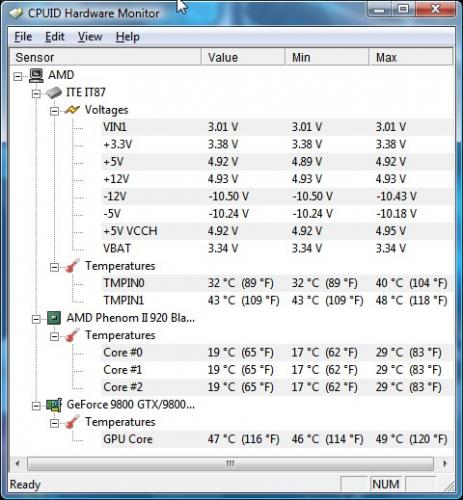Image resolution: width=463 pixels, height=500 pixels.
Task: Collapse the AMD root tree node
Action: point(18,77)
